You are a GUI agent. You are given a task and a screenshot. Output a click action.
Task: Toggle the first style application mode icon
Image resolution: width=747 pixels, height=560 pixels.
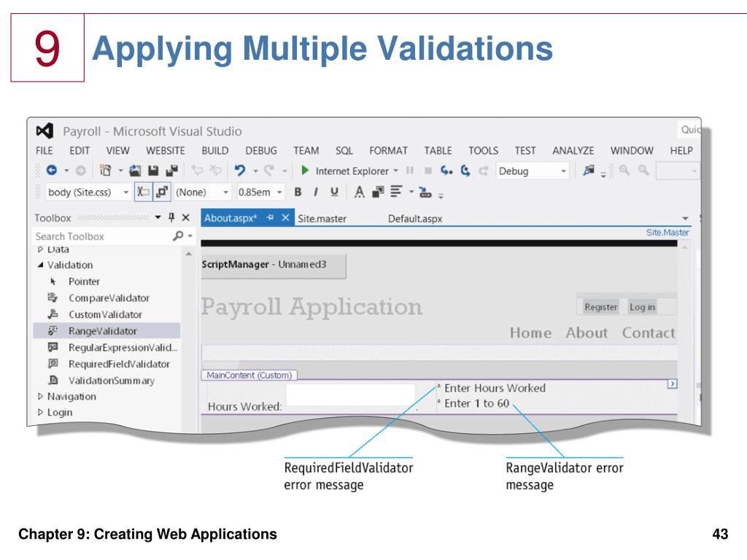(x=143, y=192)
